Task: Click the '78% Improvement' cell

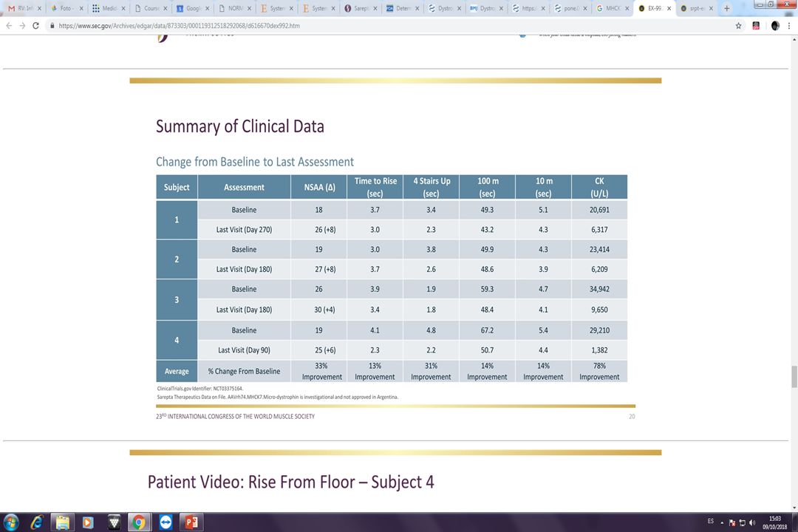Action: [599, 371]
